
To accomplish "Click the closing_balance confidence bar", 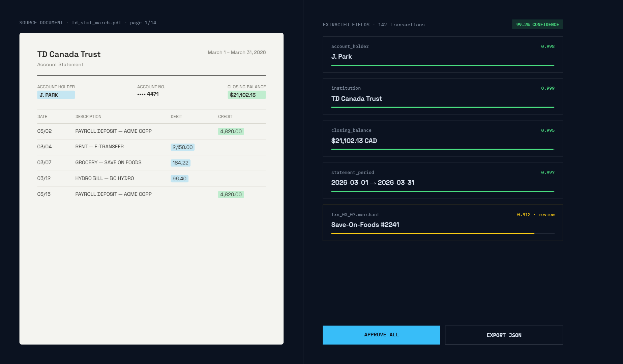I will [443, 149].
